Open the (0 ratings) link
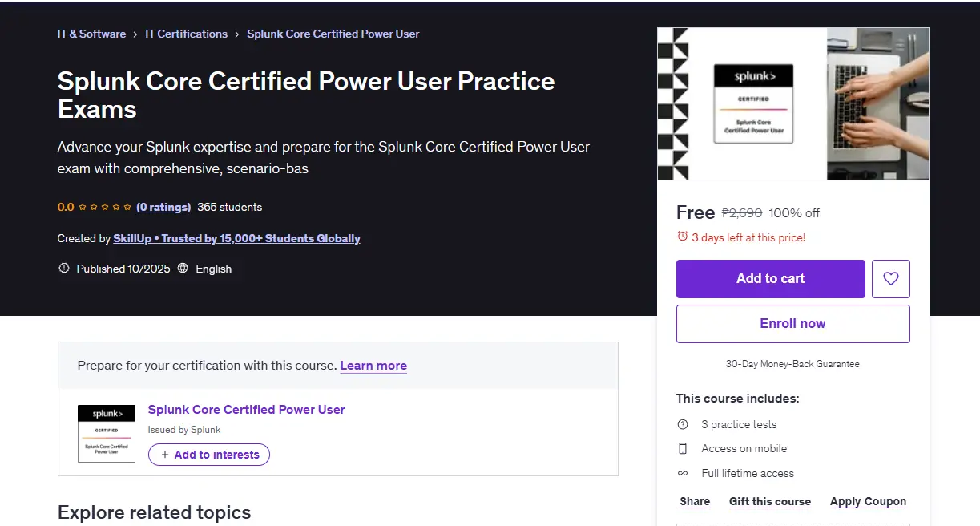The width and height of the screenshot is (980, 526). (x=163, y=207)
